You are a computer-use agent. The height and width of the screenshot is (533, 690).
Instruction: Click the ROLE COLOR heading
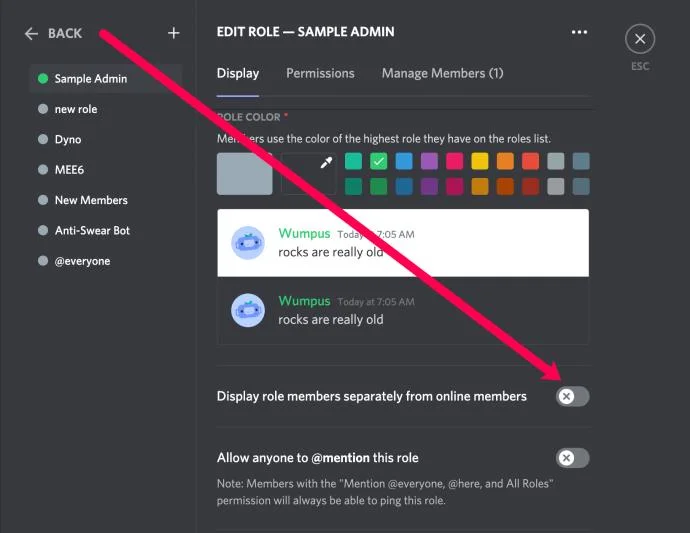tap(249, 117)
